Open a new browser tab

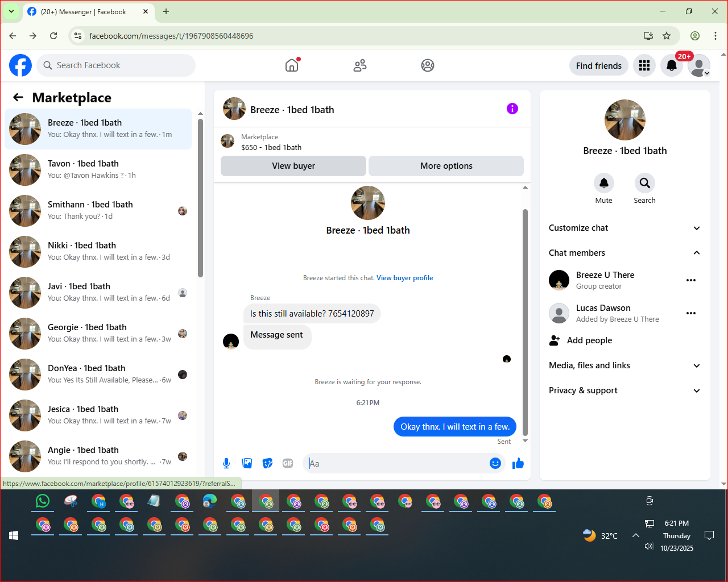pos(166,11)
